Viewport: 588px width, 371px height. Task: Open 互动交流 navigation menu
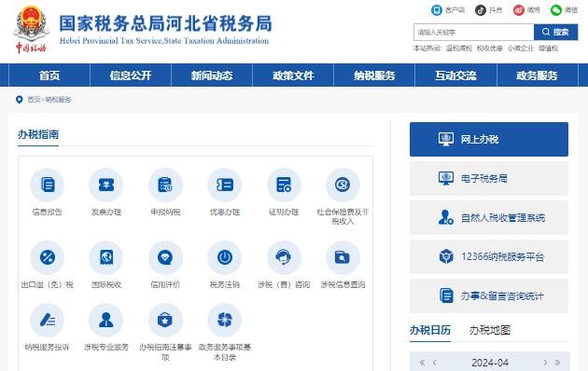tap(455, 76)
